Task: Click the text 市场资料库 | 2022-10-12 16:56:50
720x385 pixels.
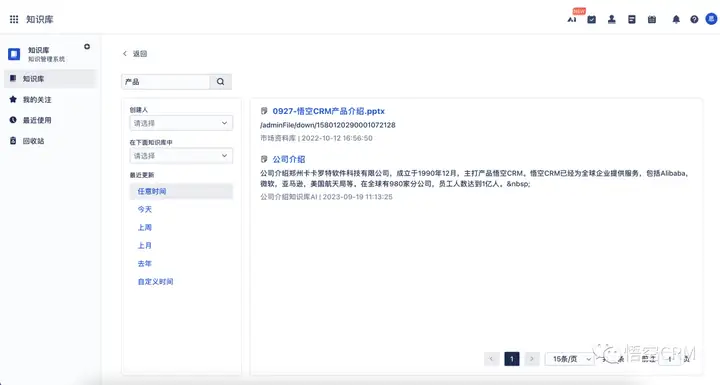Action: pyautogui.click(x=316, y=138)
